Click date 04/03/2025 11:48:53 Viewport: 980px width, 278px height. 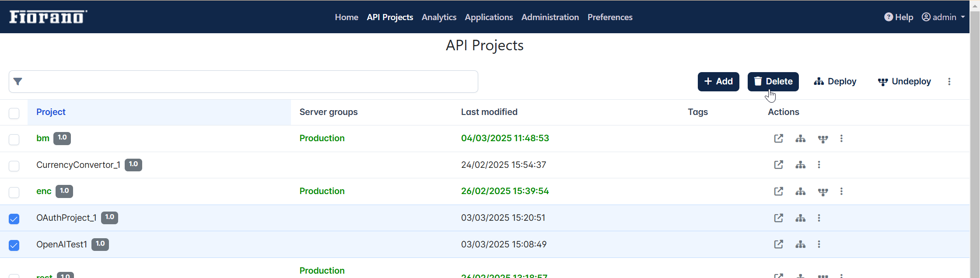click(505, 138)
